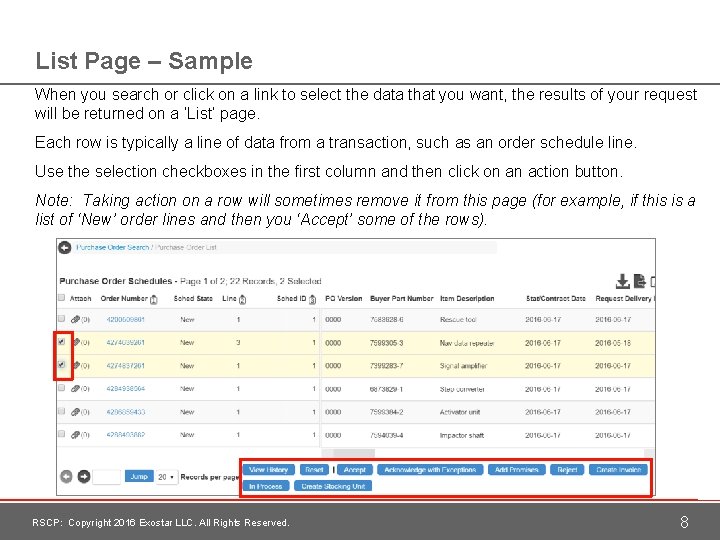Open the Purchase Order Search breadcrumb link

[113, 248]
